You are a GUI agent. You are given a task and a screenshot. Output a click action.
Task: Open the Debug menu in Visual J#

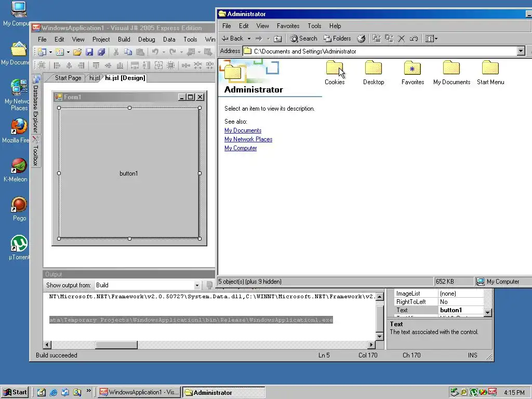(147, 39)
